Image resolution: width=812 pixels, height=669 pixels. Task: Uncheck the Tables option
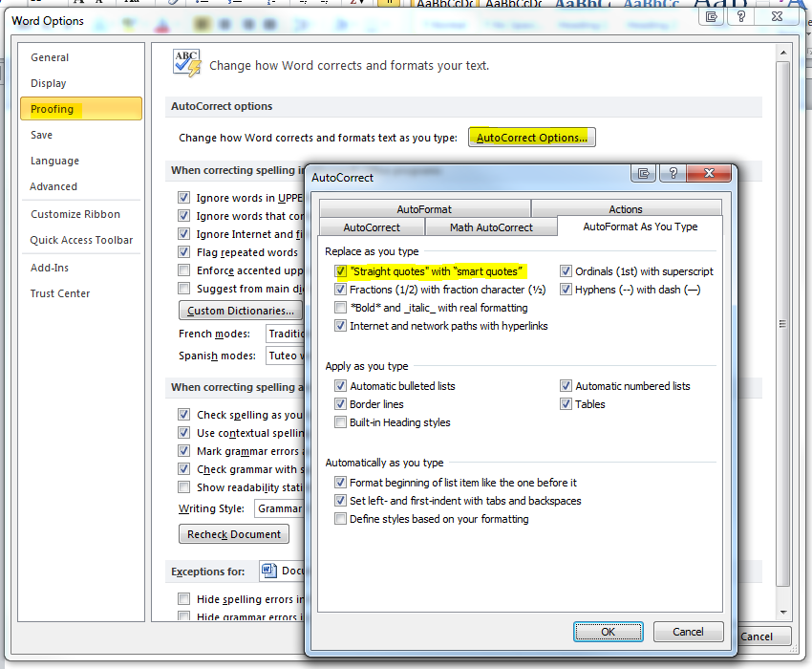pos(566,403)
